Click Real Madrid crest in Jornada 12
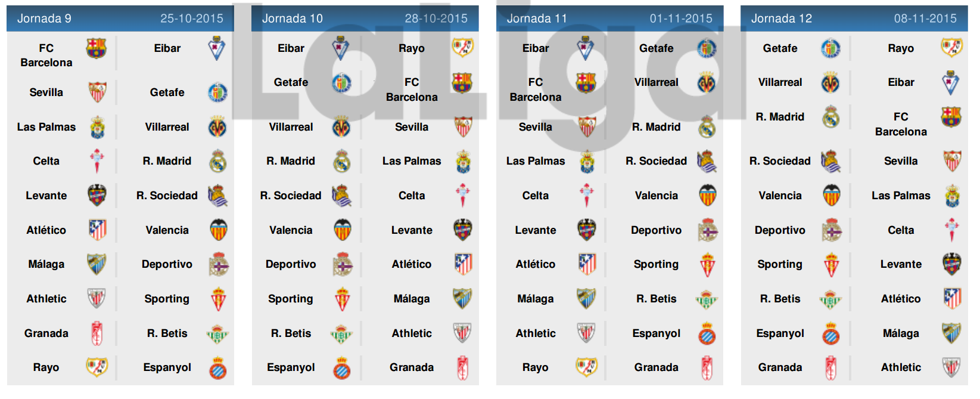 [830, 117]
